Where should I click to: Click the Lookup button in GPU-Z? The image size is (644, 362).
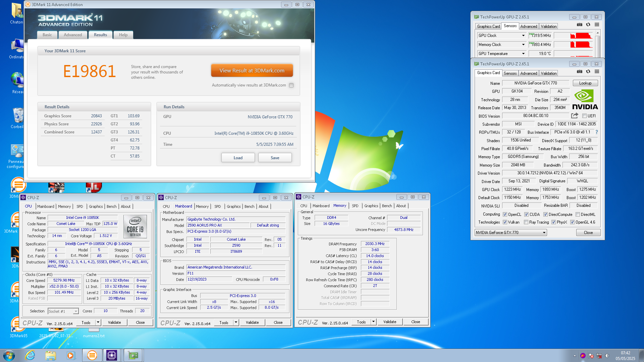585,83
